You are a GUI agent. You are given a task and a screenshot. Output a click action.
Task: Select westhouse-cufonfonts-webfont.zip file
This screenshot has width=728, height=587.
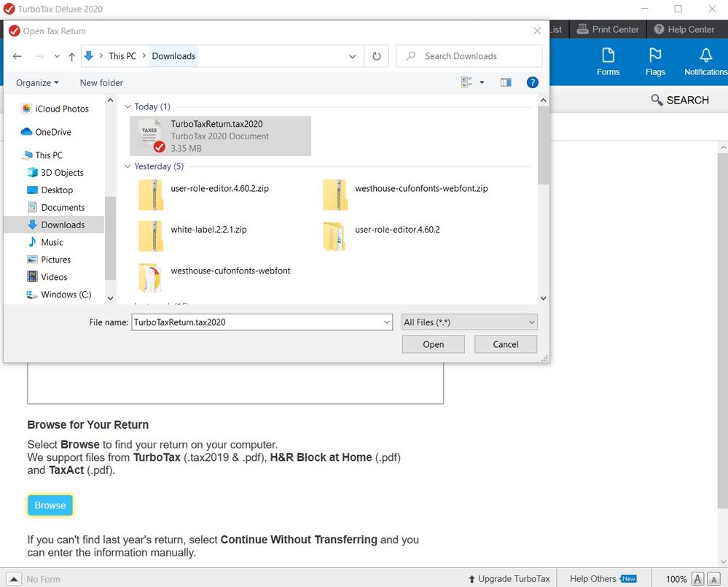tap(405, 195)
